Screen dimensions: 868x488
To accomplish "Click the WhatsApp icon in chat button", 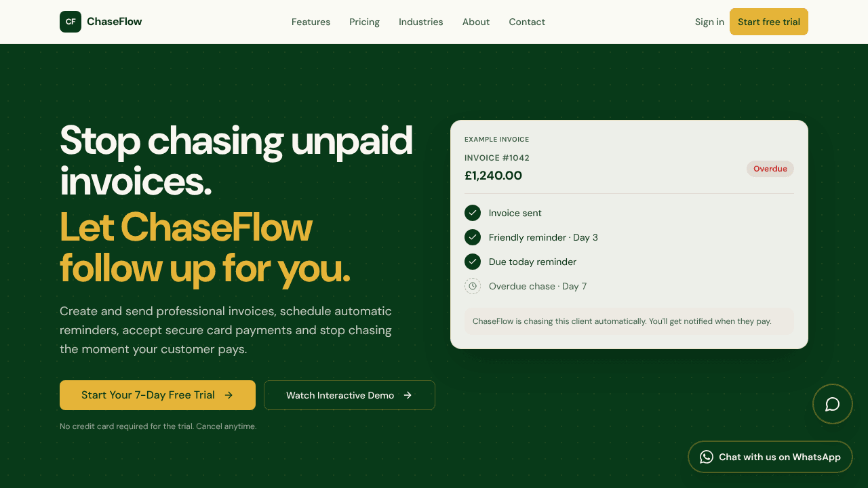I will (707, 457).
